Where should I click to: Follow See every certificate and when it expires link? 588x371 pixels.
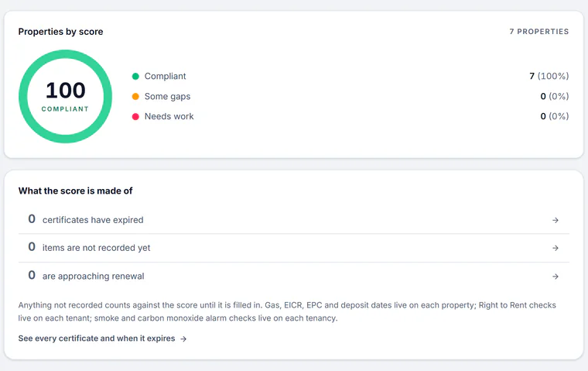point(102,338)
